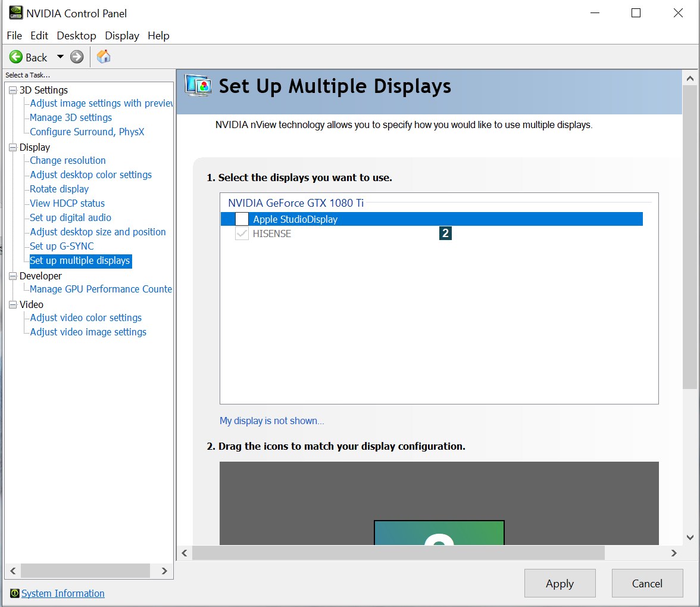The width and height of the screenshot is (700, 607).
Task: Click task tree scroll-right arrow
Action: point(164,571)
